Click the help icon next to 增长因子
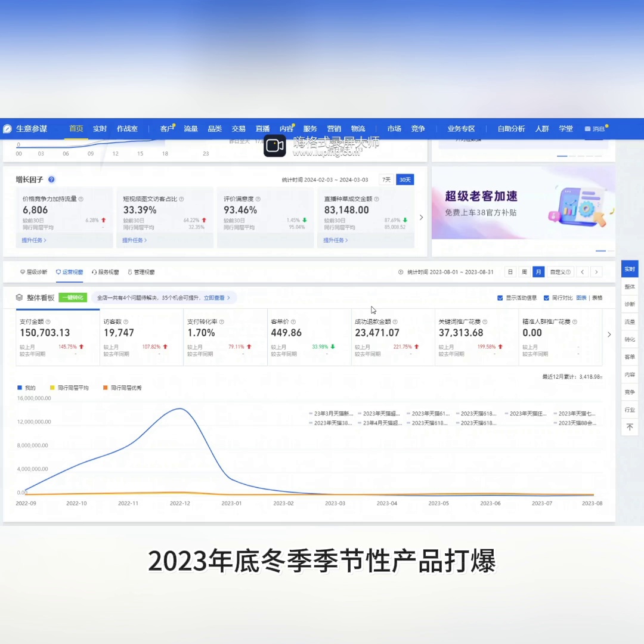Screen dimensions: 644x644 [x=51, y=179]
